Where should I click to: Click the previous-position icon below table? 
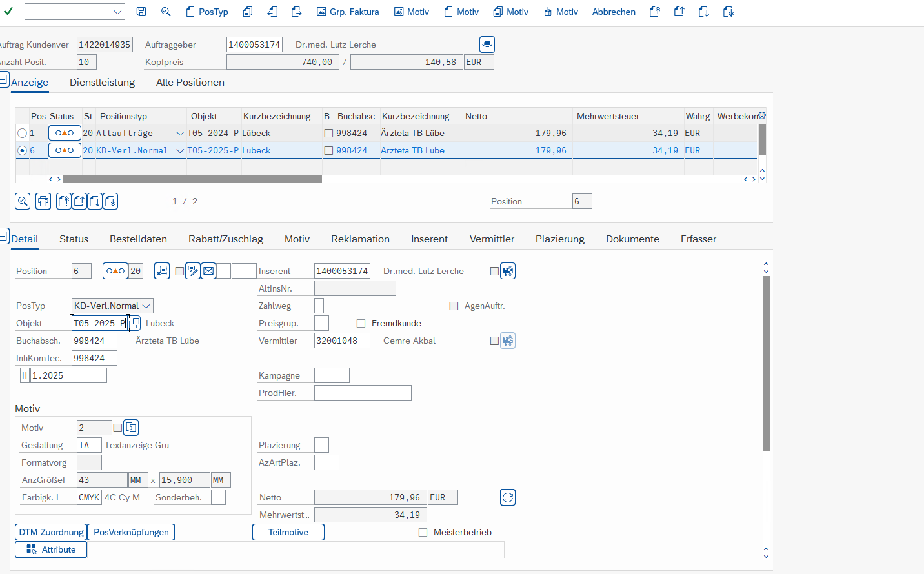pos(79,201)
